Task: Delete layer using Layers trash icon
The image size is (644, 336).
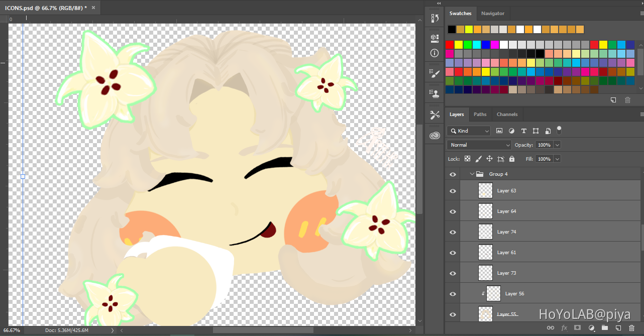Action: tap(631, 328)
